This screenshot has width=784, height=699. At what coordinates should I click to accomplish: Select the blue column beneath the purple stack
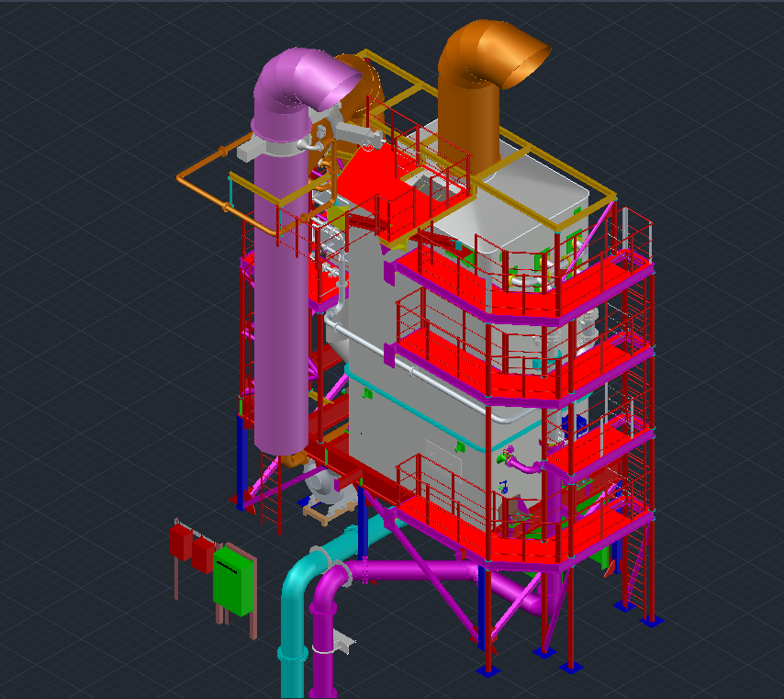[241, 459]
